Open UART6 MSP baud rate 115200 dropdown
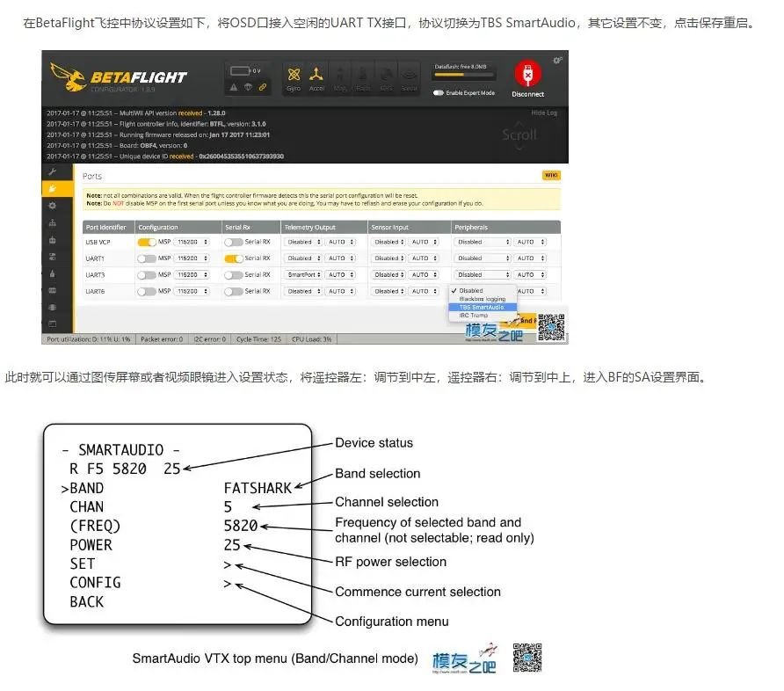The image size is (784, 691). point(192,292)
